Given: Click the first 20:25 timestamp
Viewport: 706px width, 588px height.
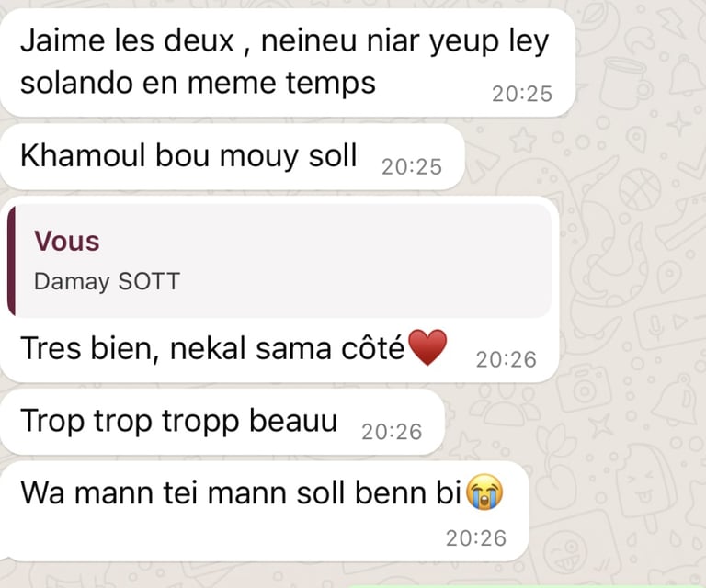Looking at the screenshot, I should point(522,94).
